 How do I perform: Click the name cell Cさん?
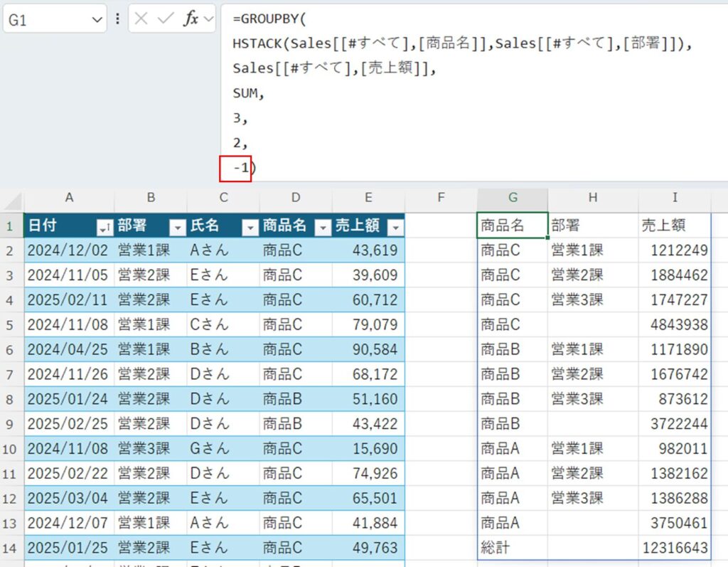click(x=224, y=324)
